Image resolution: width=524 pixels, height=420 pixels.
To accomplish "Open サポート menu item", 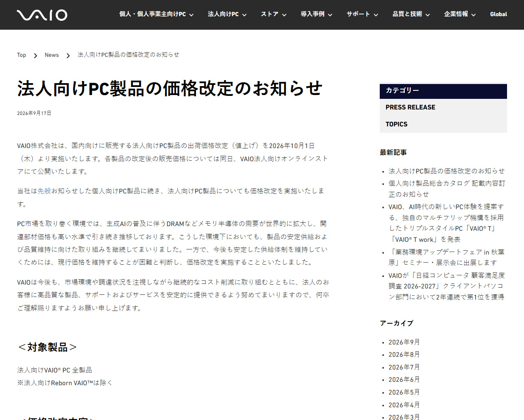I will [359, 14].
